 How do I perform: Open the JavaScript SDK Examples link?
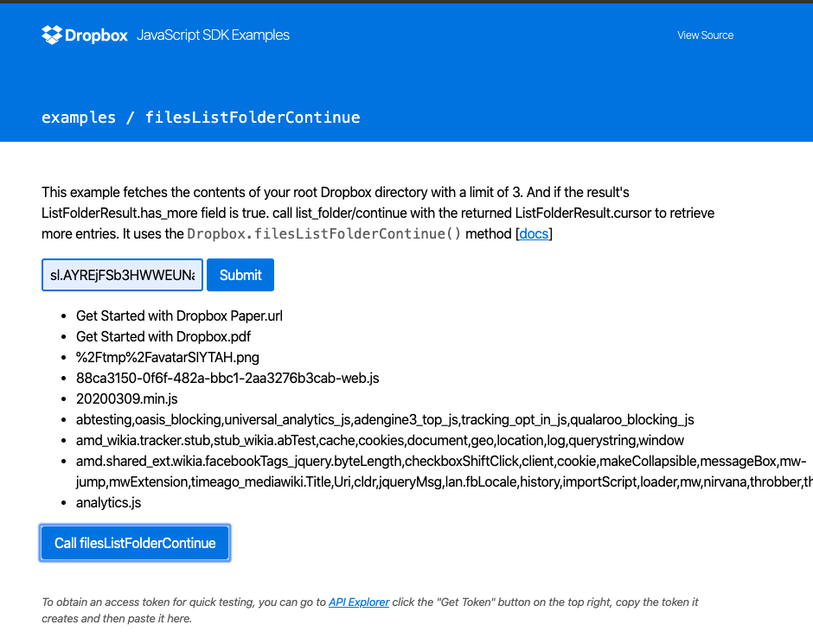tap(213, 35)
